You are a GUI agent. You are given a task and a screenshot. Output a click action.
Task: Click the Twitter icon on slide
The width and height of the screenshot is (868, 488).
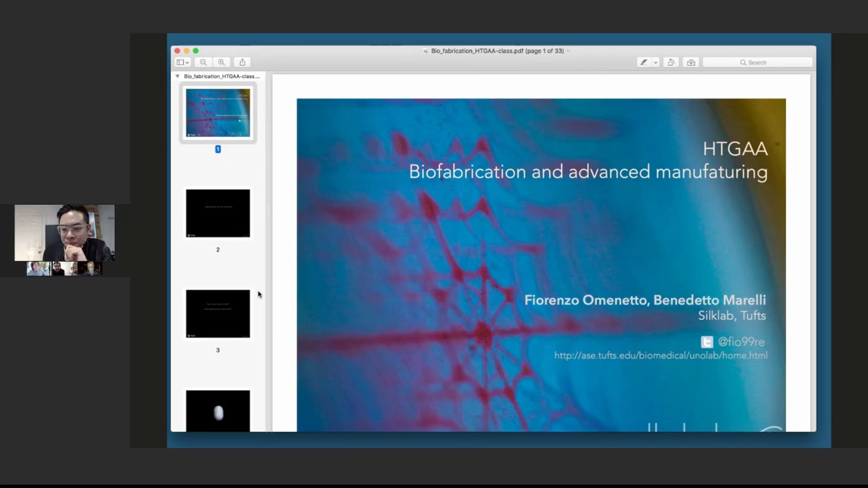tap(707, 342)
